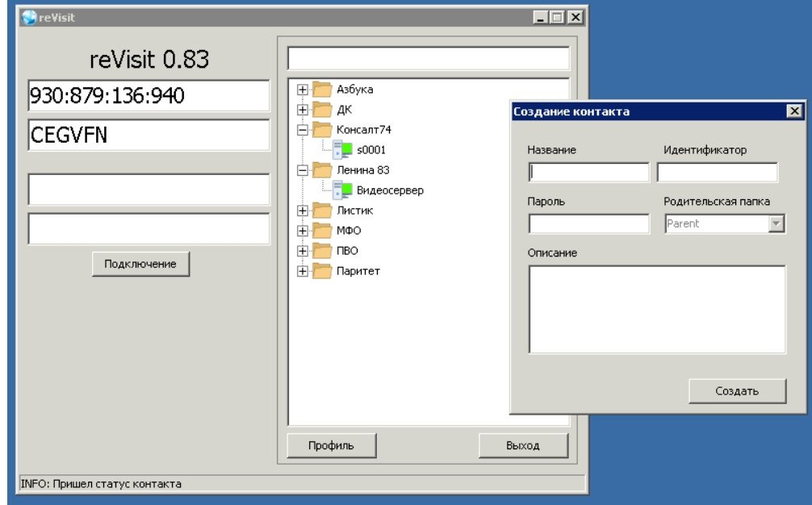Click the МФО folder icon

pyautogui.click(x=323, y=231)
